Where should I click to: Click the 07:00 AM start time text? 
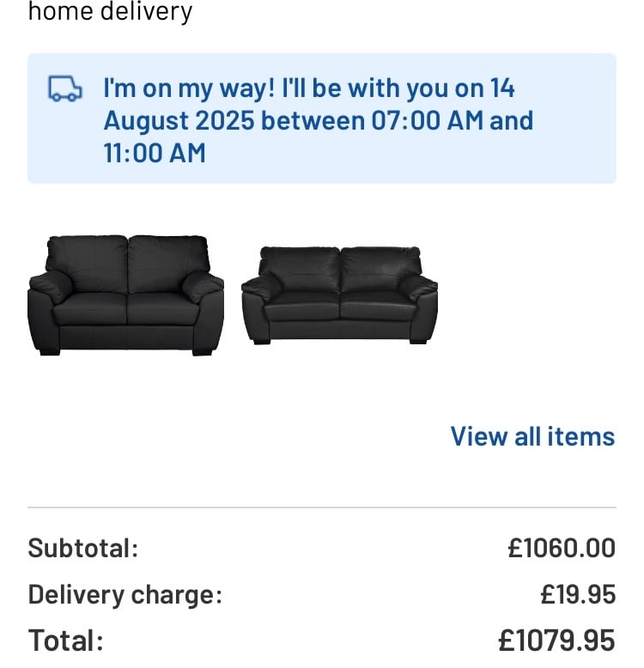click(x=428, y=120)
